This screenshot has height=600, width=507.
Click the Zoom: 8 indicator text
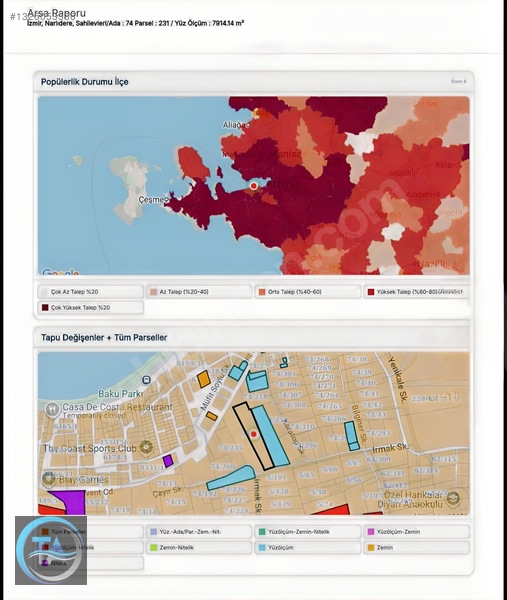(458, 81)
